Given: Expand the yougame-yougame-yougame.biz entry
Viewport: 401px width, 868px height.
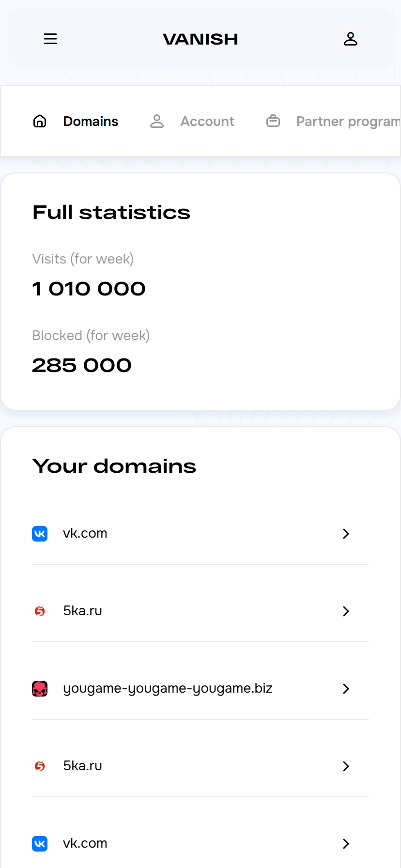Looking at the screenshot, I should click(x=346, y=688).
